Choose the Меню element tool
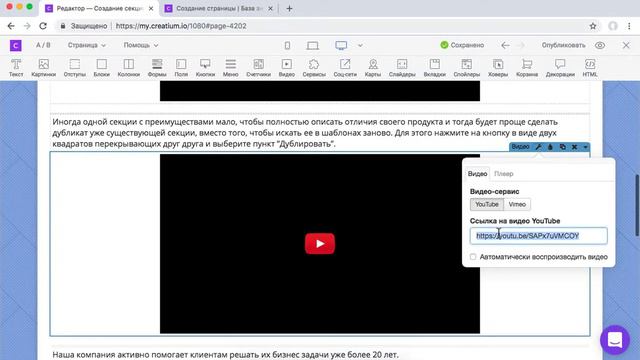This screenshot has width=640, height=360. click(231, 68)
